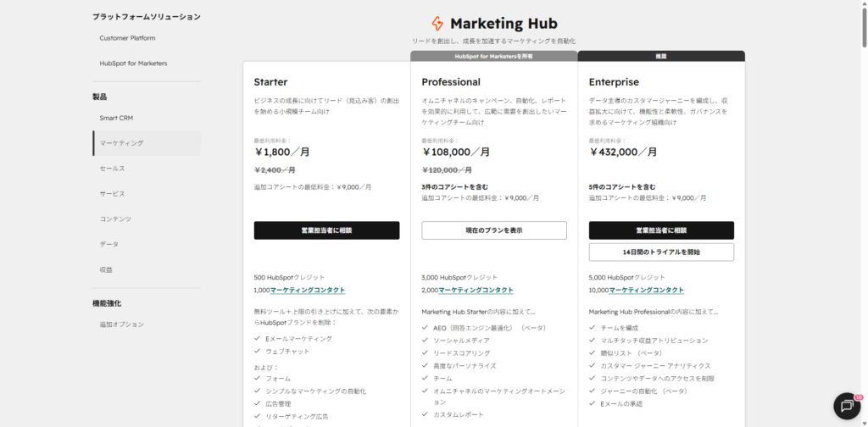Open Enterprise plan マーケティングコンタクト link
This screenshot has height=427, width=868.
click(x=647, y=290)
